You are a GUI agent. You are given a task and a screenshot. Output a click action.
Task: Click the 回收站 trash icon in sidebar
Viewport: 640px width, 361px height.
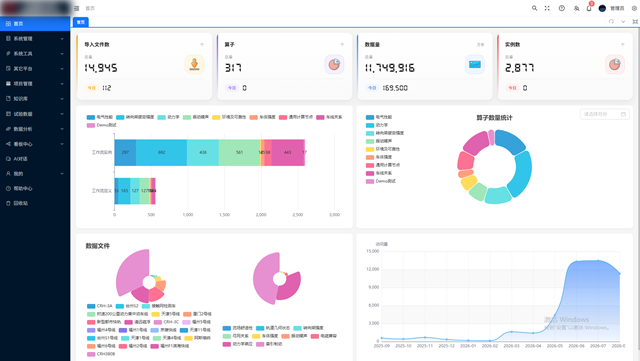[8, 203]
